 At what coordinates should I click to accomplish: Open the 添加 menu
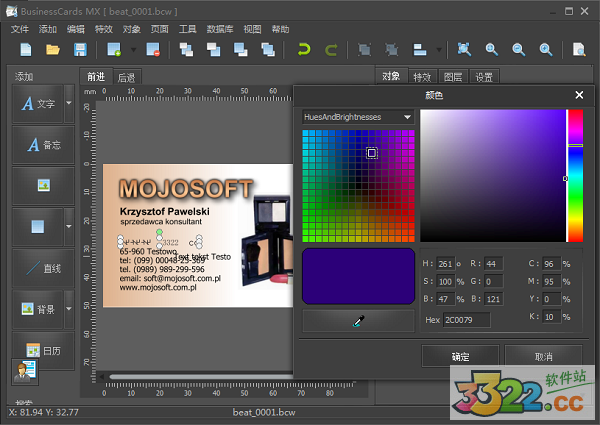click(x=47, y=29)
